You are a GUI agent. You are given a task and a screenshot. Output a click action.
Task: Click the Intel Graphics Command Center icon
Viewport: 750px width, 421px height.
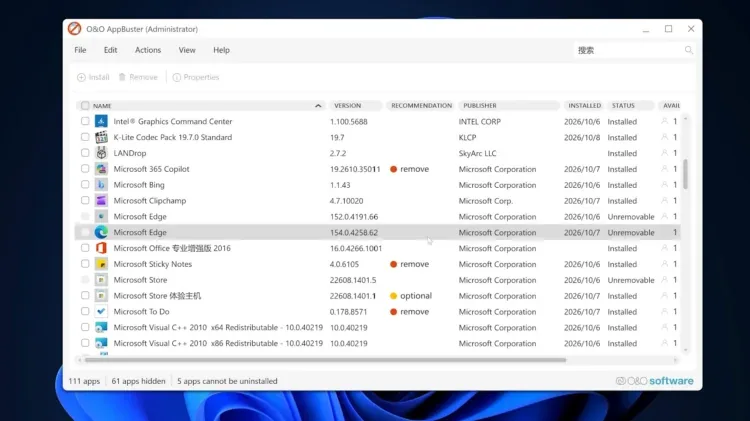101,122
